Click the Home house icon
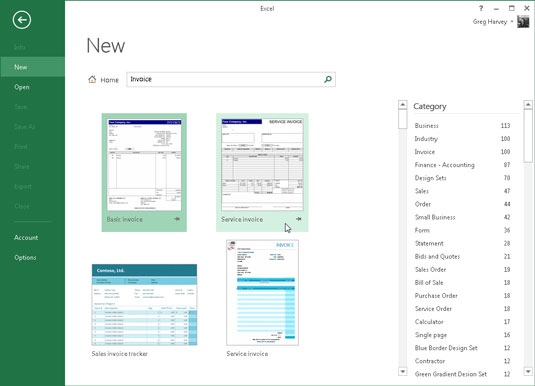The image size is (535, 386). coord(92,80)
